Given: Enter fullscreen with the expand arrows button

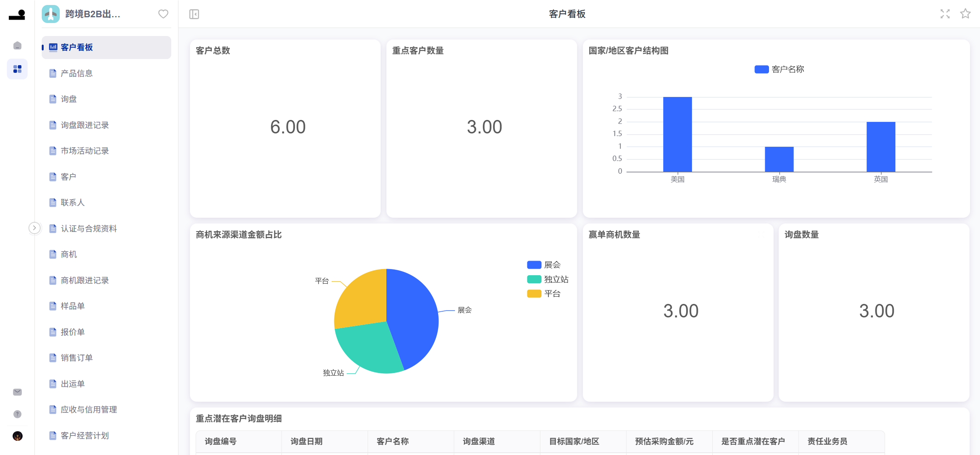Looking at the screenshot, I should click(x=945, y=14).
